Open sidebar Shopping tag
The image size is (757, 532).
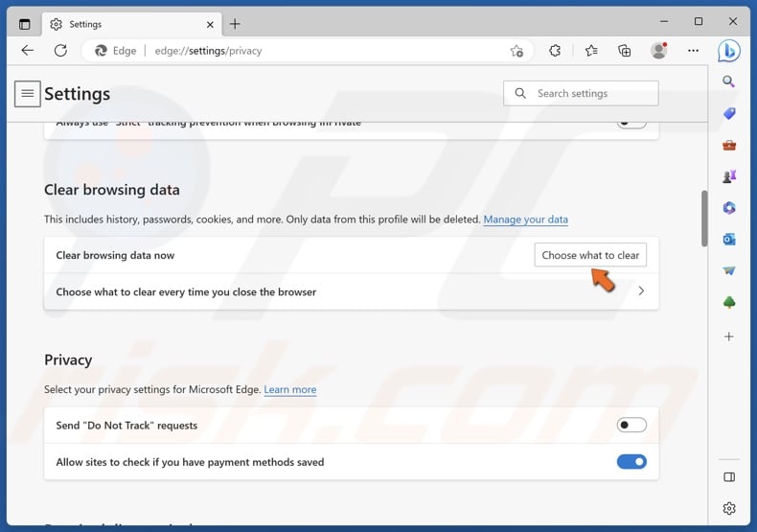point(729,113)
